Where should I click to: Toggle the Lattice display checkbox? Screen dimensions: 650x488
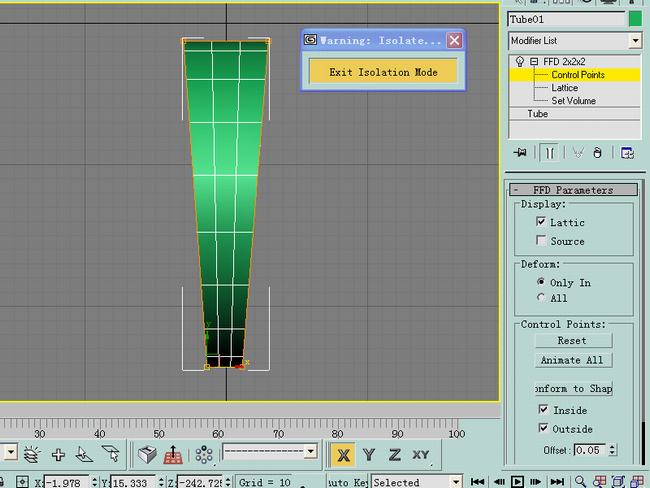tap(541, 221)
